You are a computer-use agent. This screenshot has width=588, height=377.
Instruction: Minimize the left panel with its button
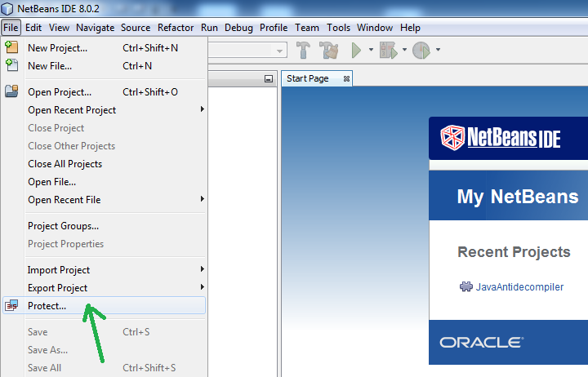[x=269, y=79]
